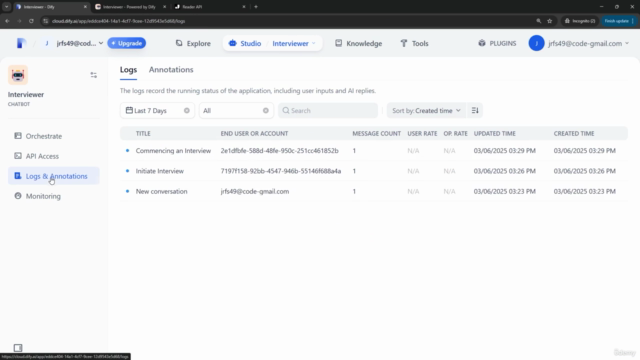Click the MESSAGE COUNT column header
Viewport: 640px width, 360px height.
[x=376, y=133]
